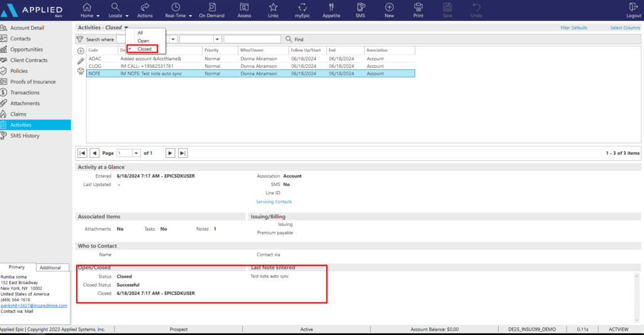Click the Print toolbar icon
Screen dimensions: 644x335
pyautogui.click(x=418, y=8)
